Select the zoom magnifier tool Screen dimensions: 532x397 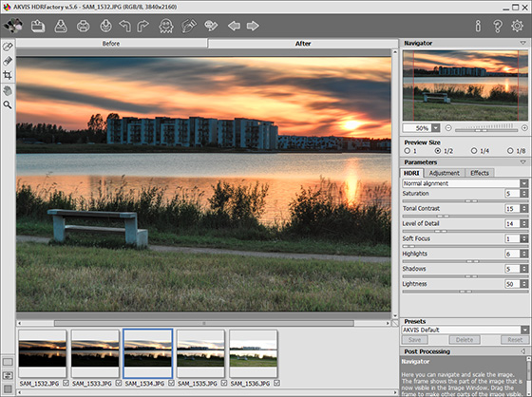click(x=8, y=104)
